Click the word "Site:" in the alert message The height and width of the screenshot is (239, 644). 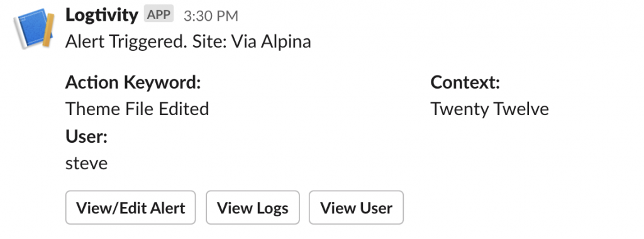tap(209, 42)
